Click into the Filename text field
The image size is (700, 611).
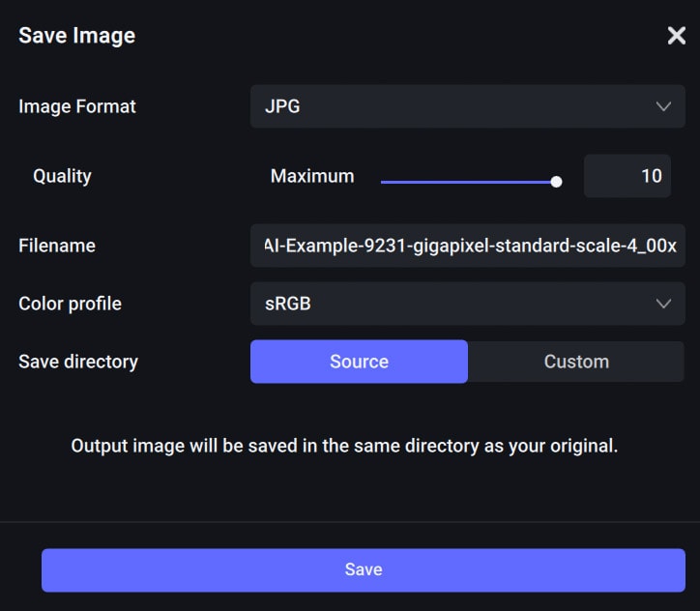pos(467,246)
